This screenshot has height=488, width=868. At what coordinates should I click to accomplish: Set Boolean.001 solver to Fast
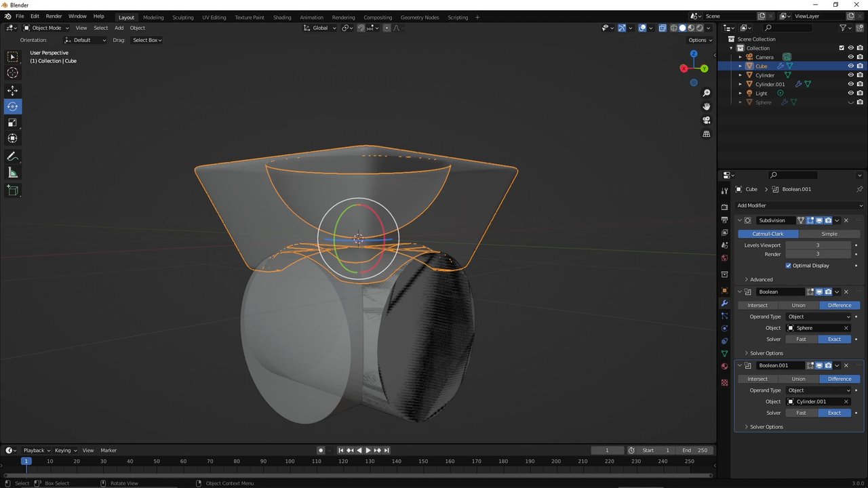[801, 413]
